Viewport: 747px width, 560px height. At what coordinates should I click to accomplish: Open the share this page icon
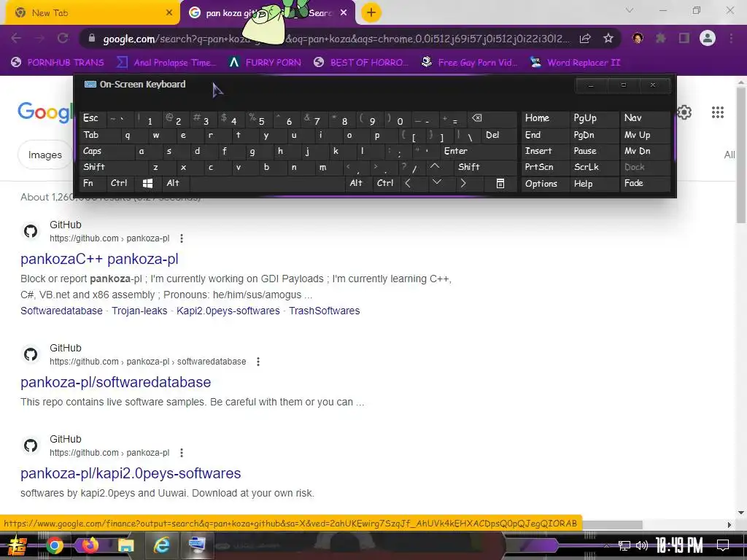point(585,39)
